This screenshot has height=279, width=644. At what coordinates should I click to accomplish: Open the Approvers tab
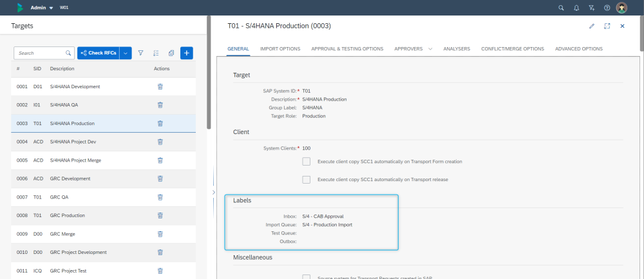408,49
